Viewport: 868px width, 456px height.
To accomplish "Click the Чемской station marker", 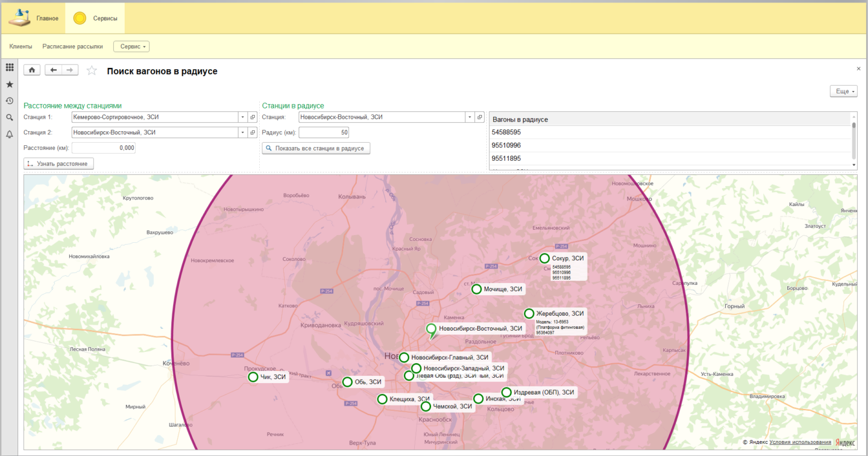I will [x=426, y=406].
